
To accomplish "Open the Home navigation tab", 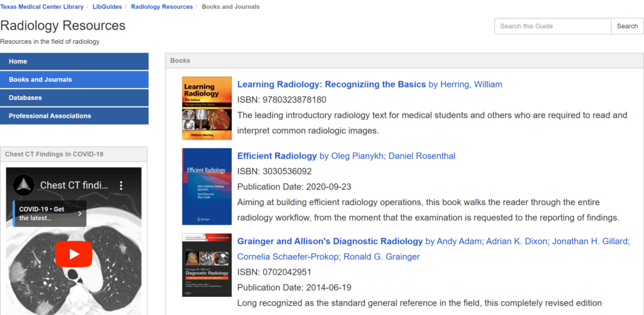I will [74, 62].
